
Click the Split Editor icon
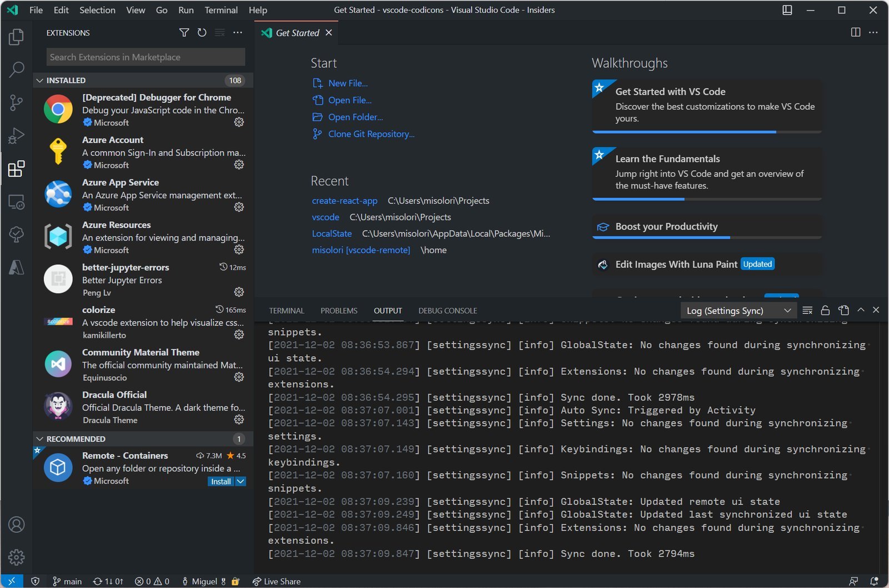[856, 32]
